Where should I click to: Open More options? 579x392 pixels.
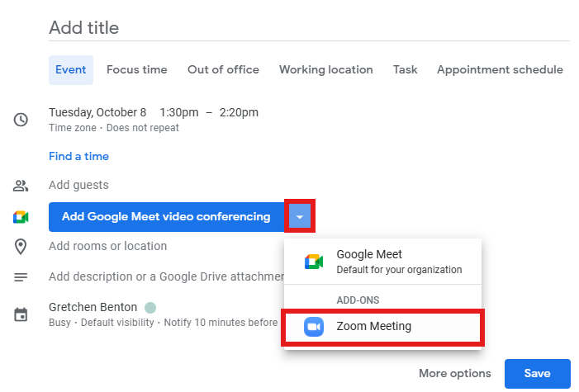pyautogui.click(x=455, y=373)
